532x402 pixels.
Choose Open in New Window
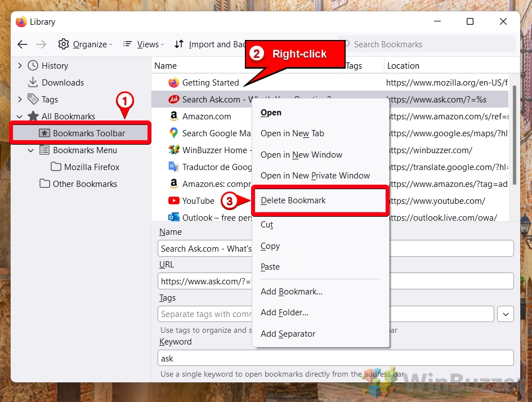coord(321,155)
